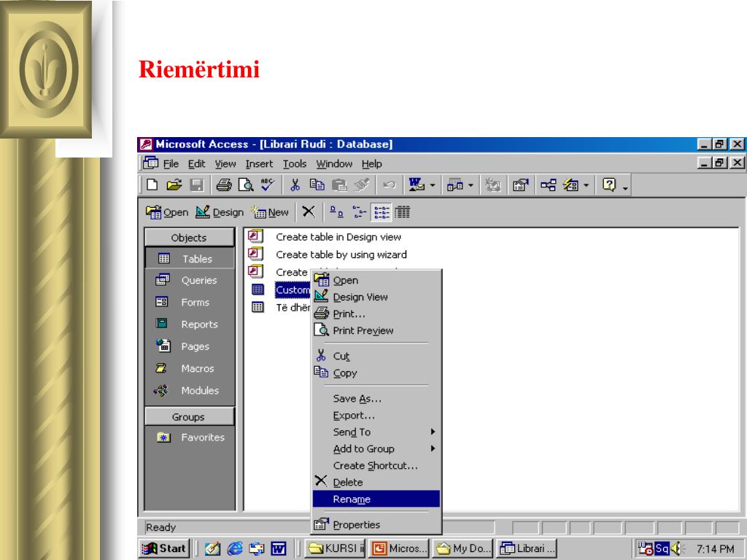Choose Copy in the context menu
The width and height of the screenshot is (747, 560).
tap(376, 373)
